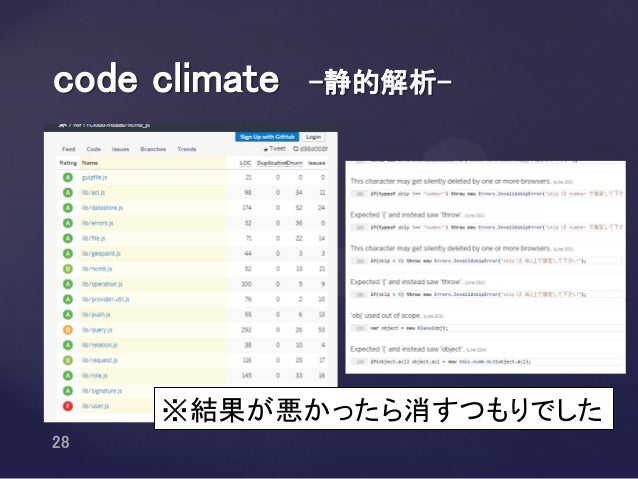Click the issues count 53 for lib/query.js
Image resolution: width=638 pixels, height=479 pixels.
click(x=321, y=330)
